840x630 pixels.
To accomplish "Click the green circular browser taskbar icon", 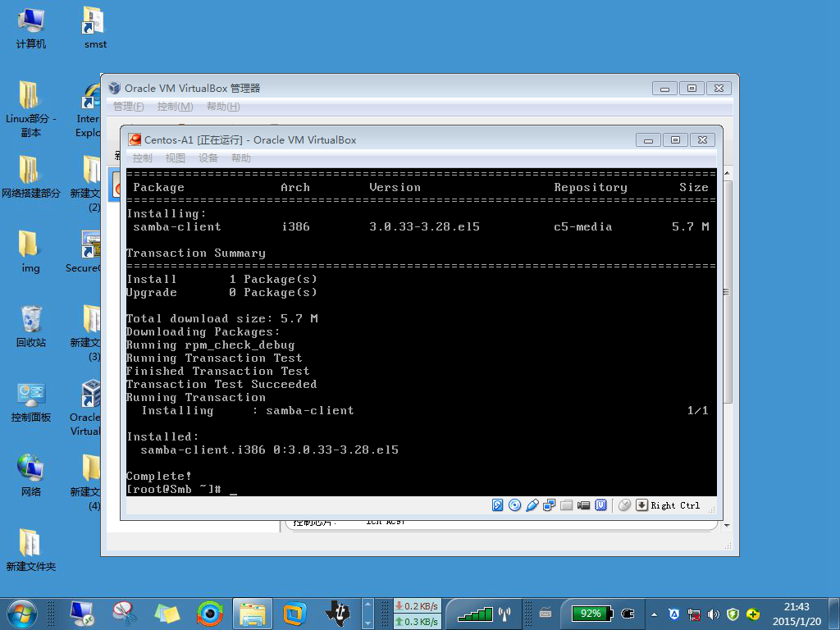I will 210,614.
